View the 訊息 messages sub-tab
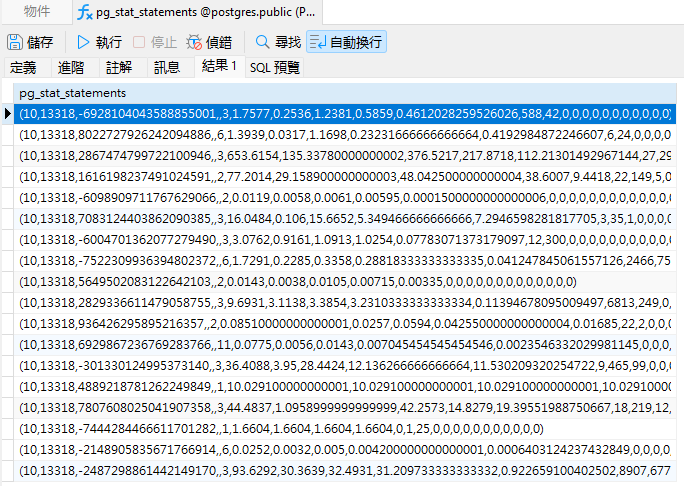The image size is (684, 486). pos(167,67)
